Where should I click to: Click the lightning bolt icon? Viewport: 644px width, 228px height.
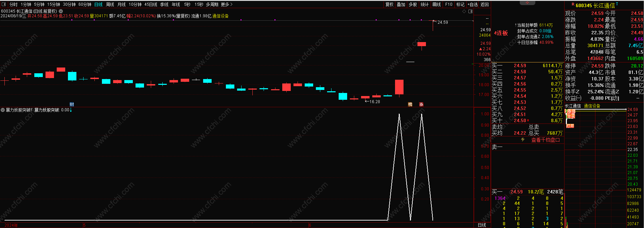click(x=523, y=140)
